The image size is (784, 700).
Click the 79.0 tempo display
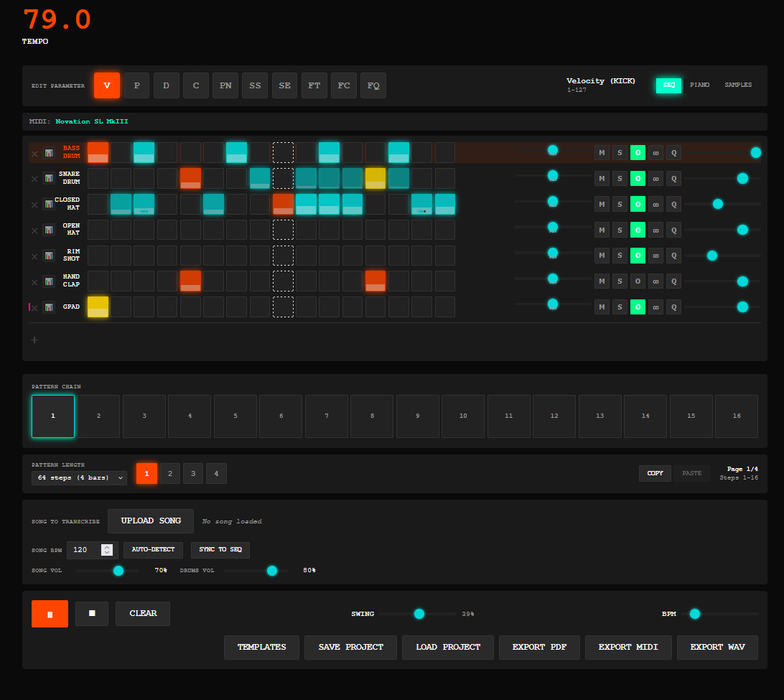click(x=57, y=20)
